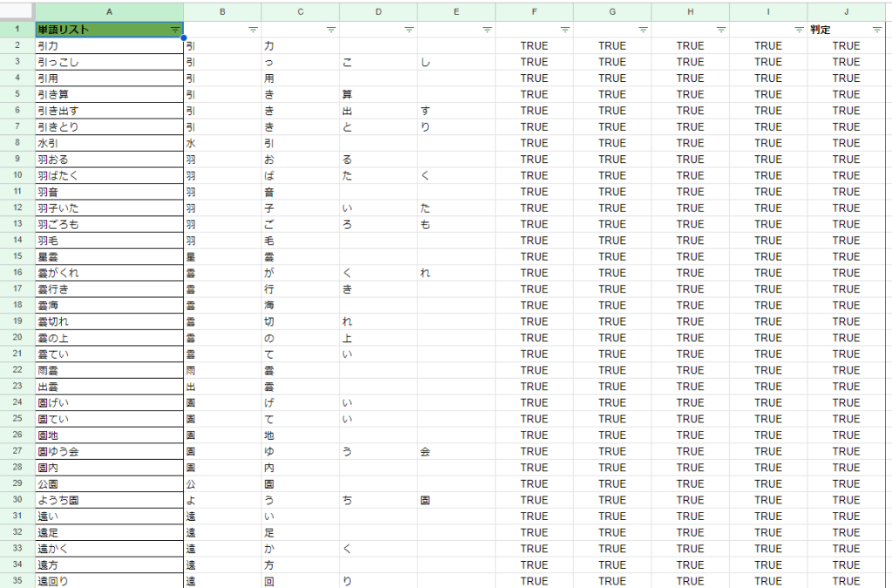Image resolution: width=892 pixels, height=588 pixels.
Task: Select cell 羽ごろも in column A
Action: 109,224
